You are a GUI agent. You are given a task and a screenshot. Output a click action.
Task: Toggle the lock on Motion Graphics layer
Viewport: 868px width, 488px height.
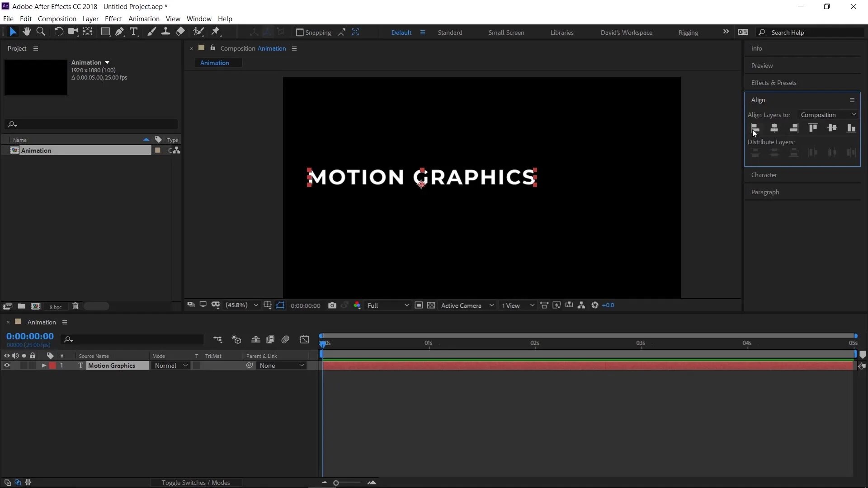33,365
